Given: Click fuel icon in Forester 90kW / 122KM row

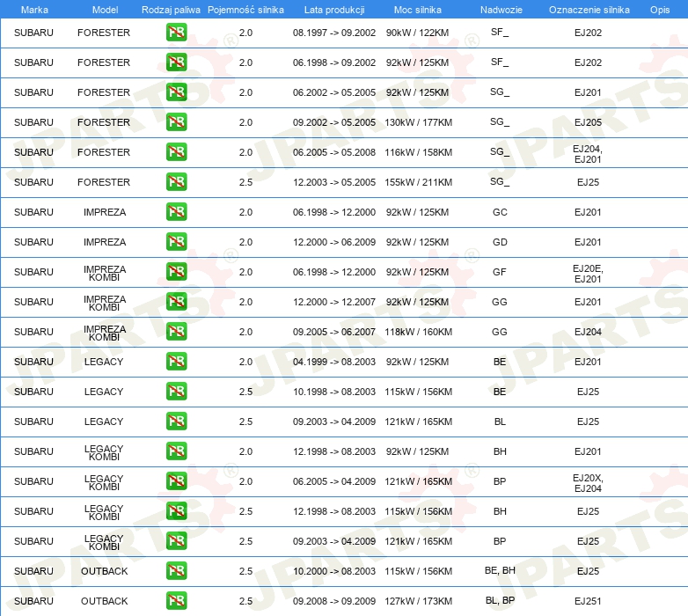Looking at the screenshot, I should tap(176, 33).
